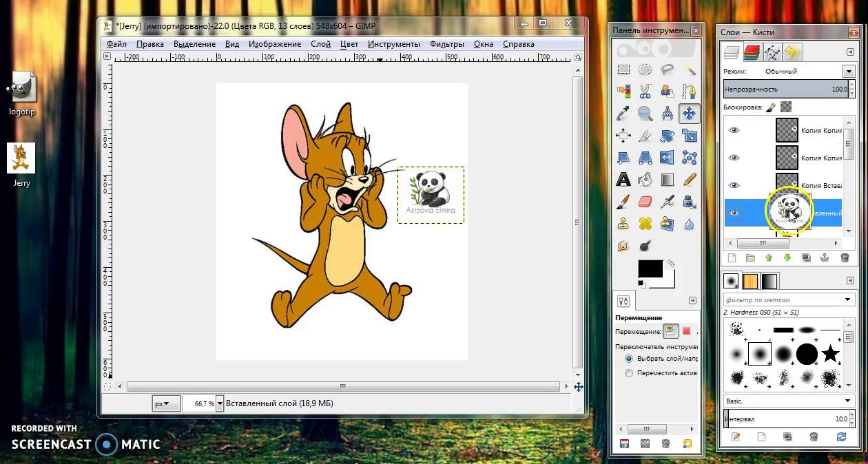Screen dimensions: 868x464
Task: Choose the 'Выбрать слой/напр' radio option
Action: click(629, 359)
